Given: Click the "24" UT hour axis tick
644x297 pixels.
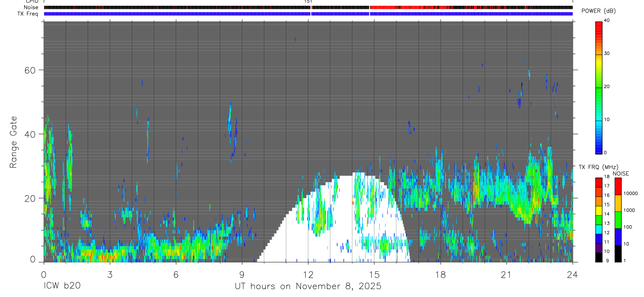Looking at the screenshot, I should (x=572, y=273).
